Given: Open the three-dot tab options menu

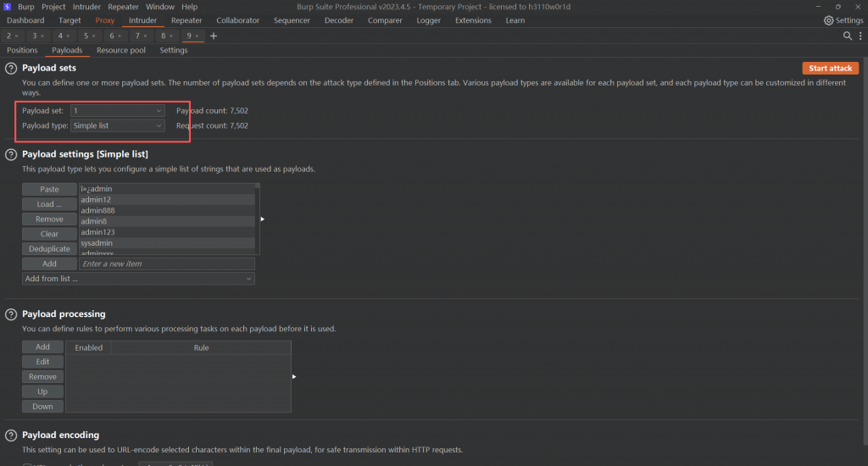Looking at the screenshot, I should pos(859,36).
